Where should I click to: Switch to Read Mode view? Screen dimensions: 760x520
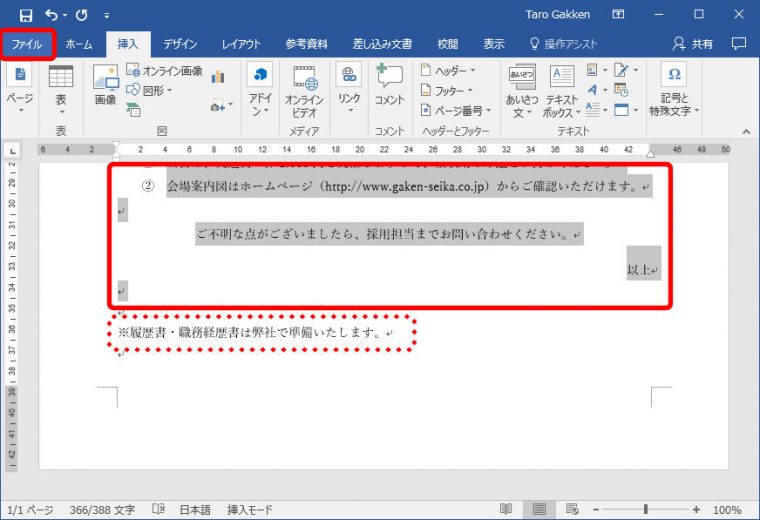click(x=506, y=509)
